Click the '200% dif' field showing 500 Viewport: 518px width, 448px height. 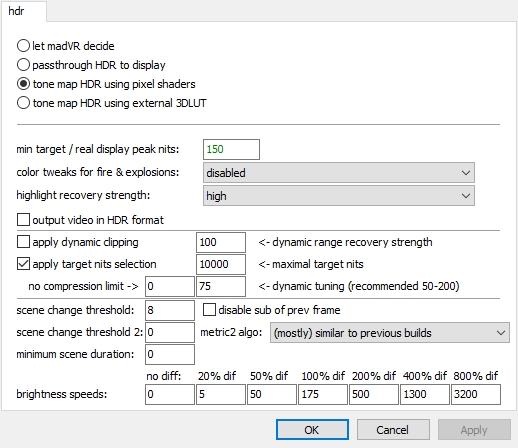(374, 394)
